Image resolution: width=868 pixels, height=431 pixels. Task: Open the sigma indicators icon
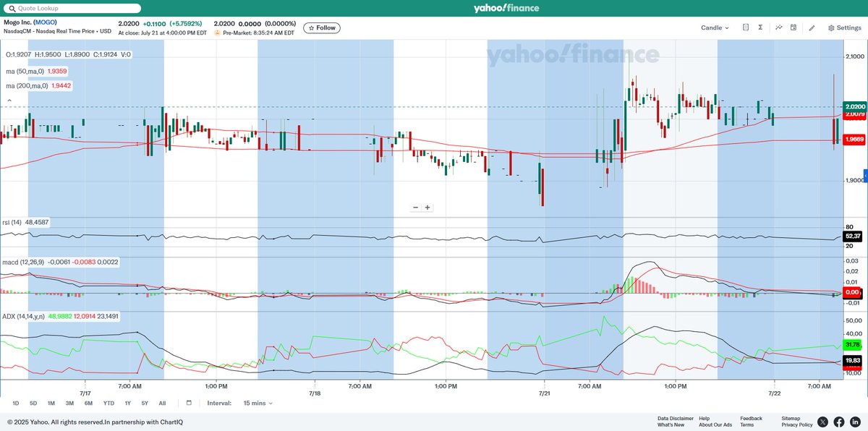click(761, 27)
